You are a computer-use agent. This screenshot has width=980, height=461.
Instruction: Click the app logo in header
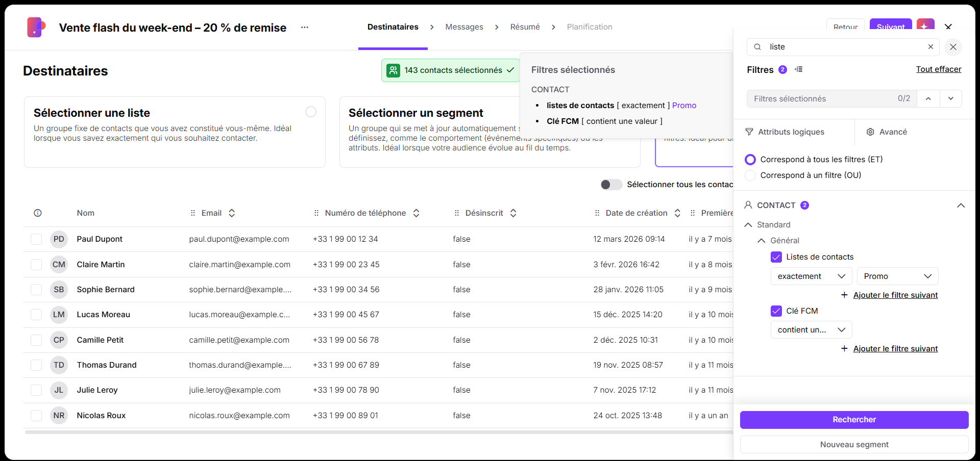pos(36,27)
